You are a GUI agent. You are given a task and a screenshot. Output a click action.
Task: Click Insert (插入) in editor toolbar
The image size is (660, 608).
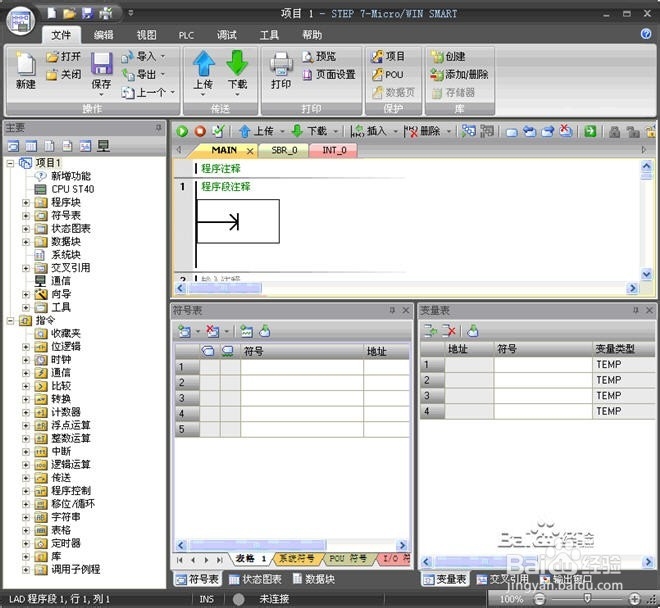pyautogui.click(x=369, y=131)
